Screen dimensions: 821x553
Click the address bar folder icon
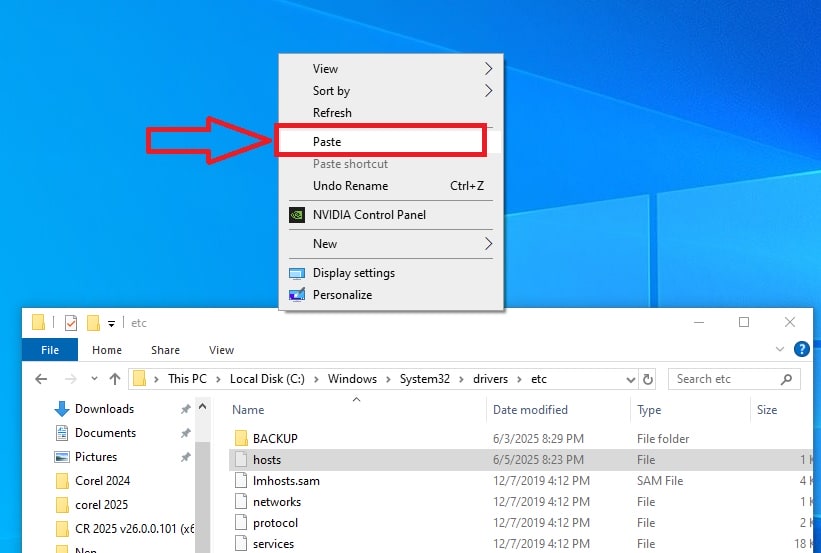tap(139, 379)
